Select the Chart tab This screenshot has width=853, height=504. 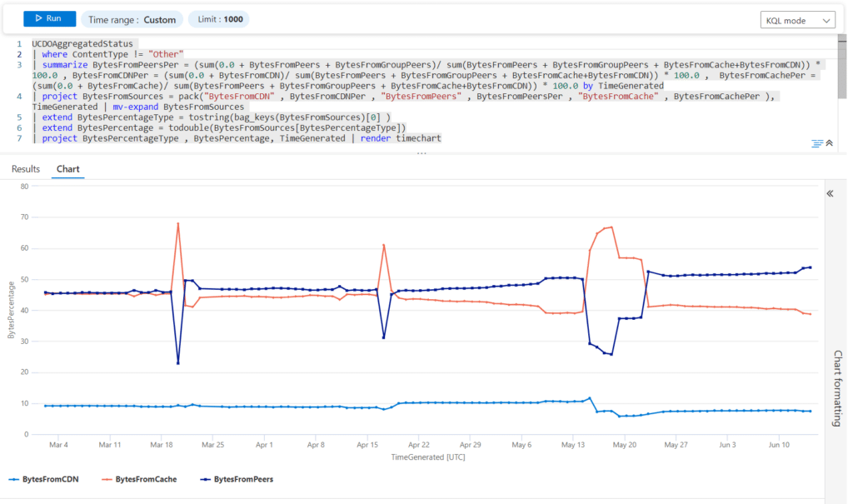pyautogui.click(x=68, y=169)
